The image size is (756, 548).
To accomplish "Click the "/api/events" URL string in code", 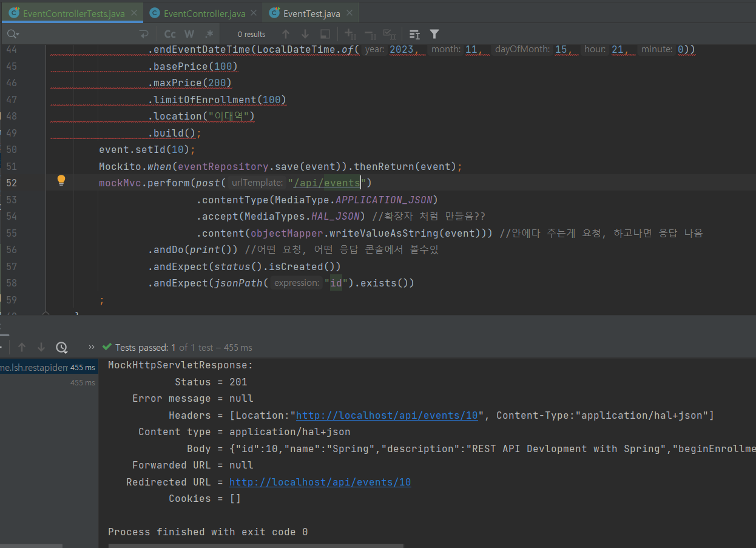I will tap(327, 183).
